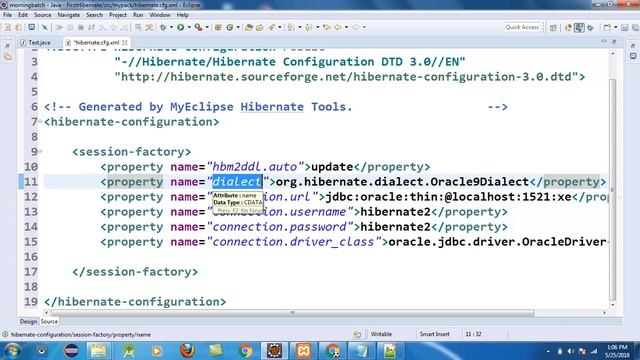
Task: Open the File menu
Action: pos(7,15)
